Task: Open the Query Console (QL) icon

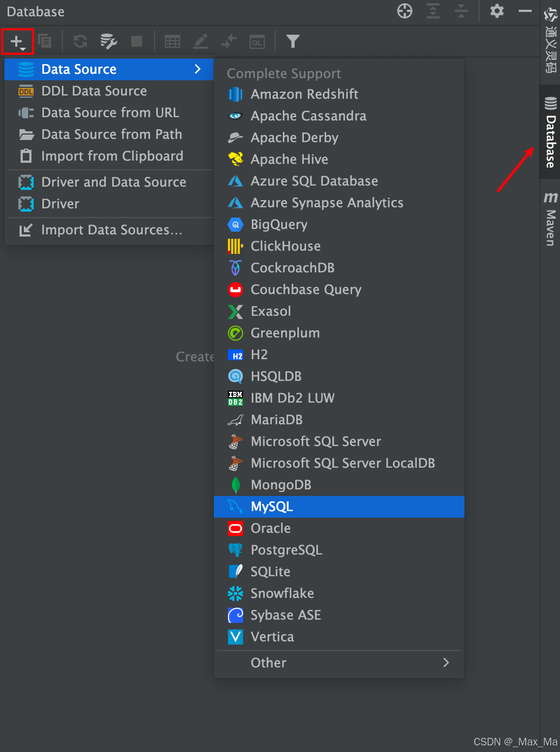Action: [257, 42]
